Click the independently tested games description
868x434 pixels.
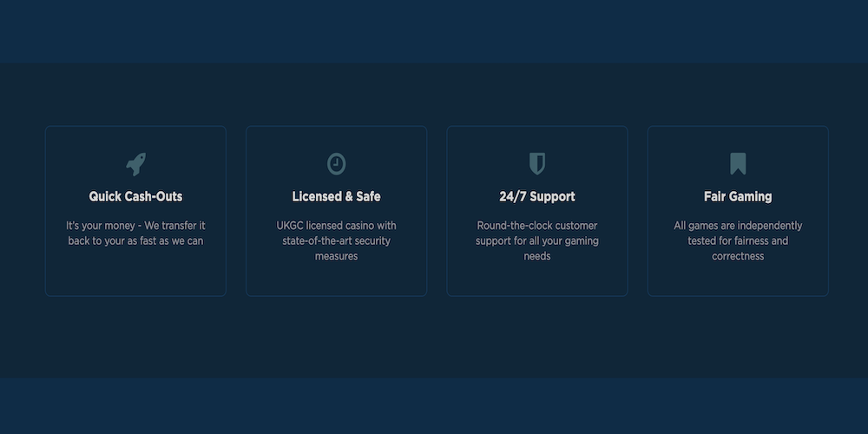(x=738, y=240)
